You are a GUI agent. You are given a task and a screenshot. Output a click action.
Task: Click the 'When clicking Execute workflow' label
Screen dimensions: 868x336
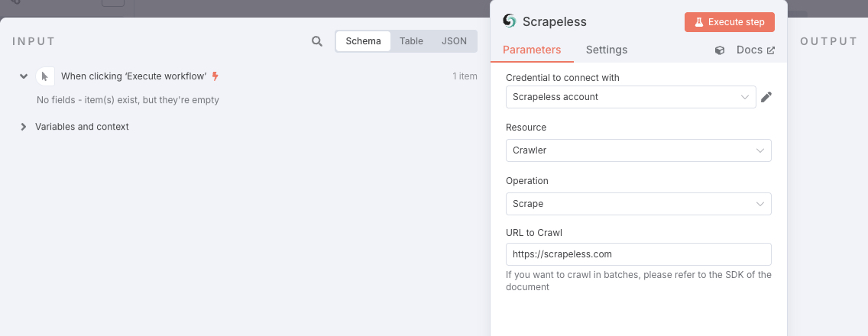[x=134, y=76]
